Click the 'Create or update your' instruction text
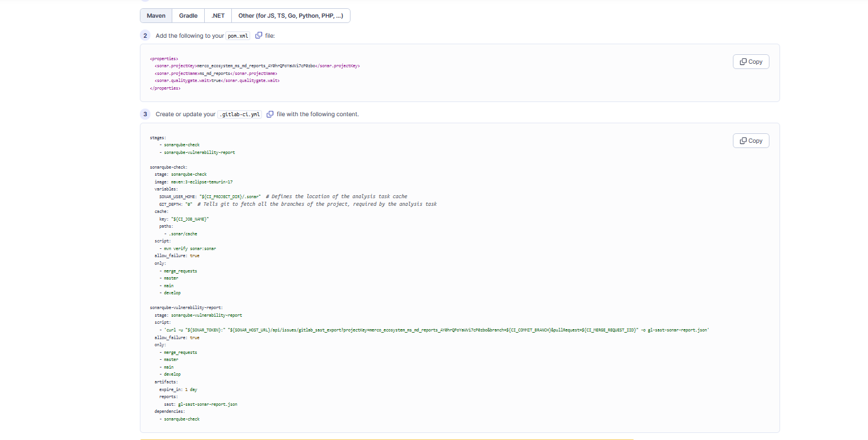Image resolution: width=868 pixels, height=440 pixels. point(185,114)
